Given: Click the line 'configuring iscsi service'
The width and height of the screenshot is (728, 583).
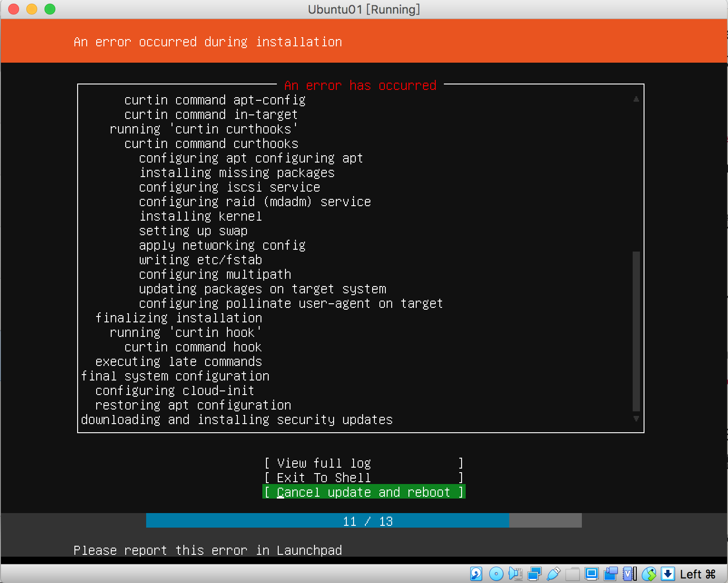Looking at the screenshot, I should point(230,187).
